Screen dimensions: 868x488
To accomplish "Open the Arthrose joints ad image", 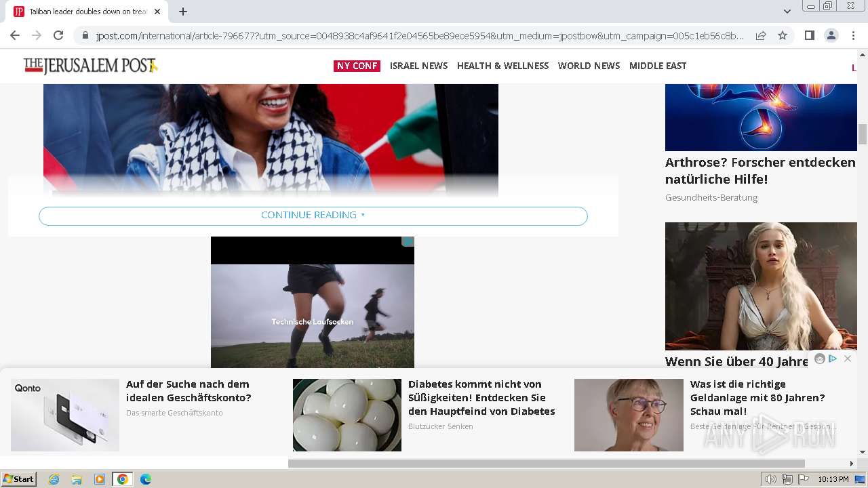I will point(761,117).
